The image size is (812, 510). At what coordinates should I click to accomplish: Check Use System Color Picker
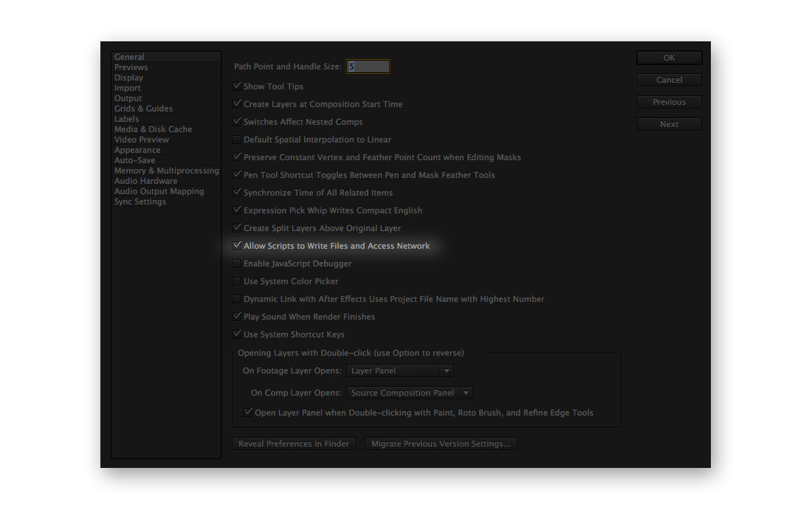[x=237, y=281]
